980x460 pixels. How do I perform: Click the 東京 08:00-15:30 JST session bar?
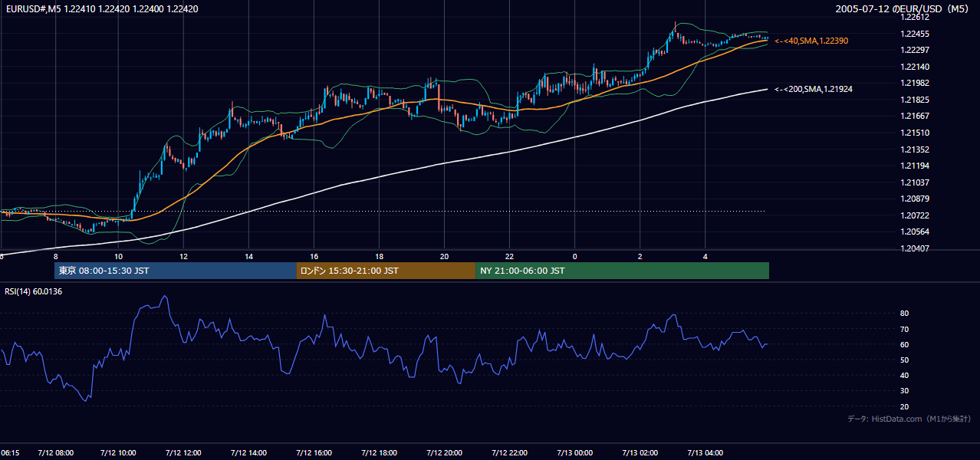point(176,271)
